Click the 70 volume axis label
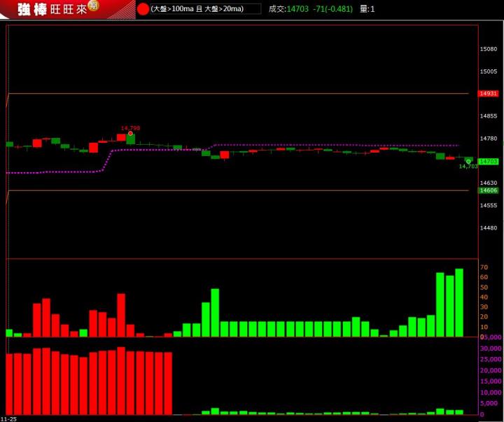The height and width of the screenshot is (422, 504). click(x=484, y=267)
